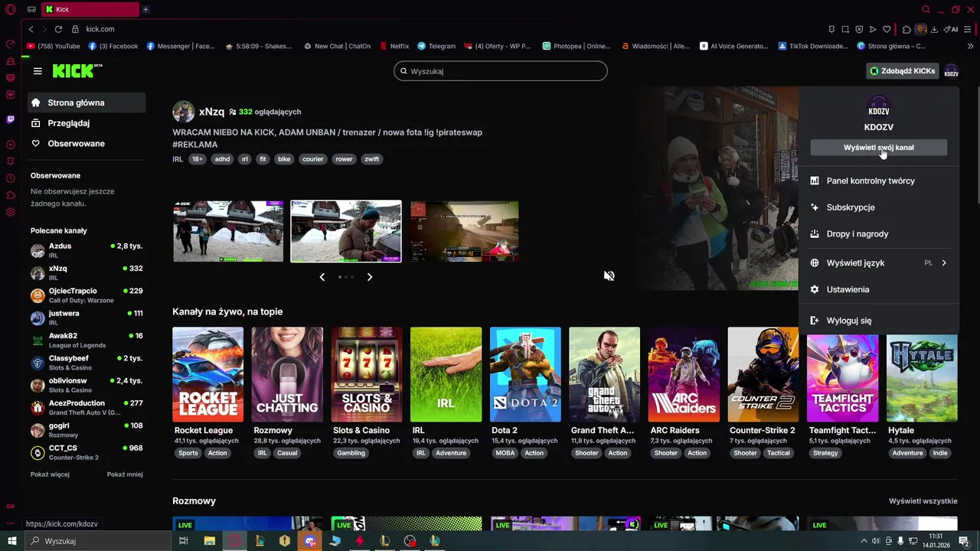Image resolution: width=980 pixels, height=551 pixels.
Task: Open File Explorer on the taskbar
Action: click(x=209, y=541)
